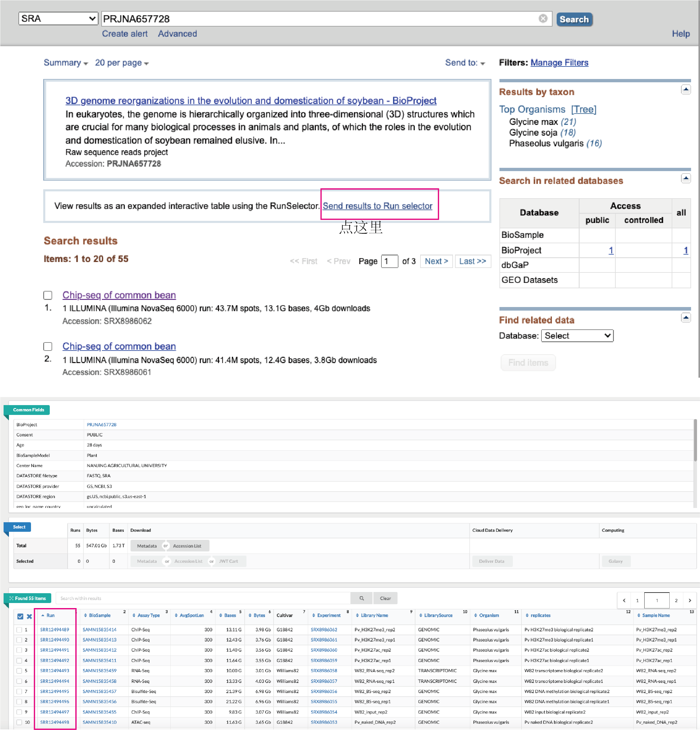Sort table by Sample Name column

click(x=654, y=615)
